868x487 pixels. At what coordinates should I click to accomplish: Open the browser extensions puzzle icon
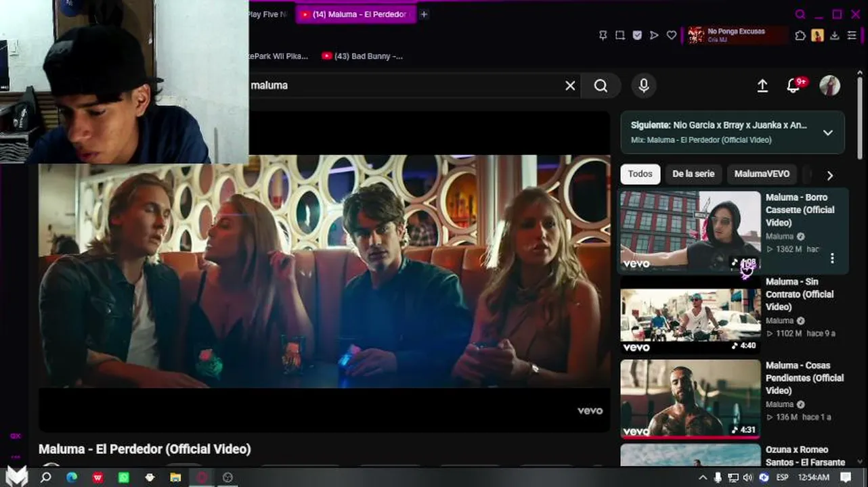click(800, 35)
